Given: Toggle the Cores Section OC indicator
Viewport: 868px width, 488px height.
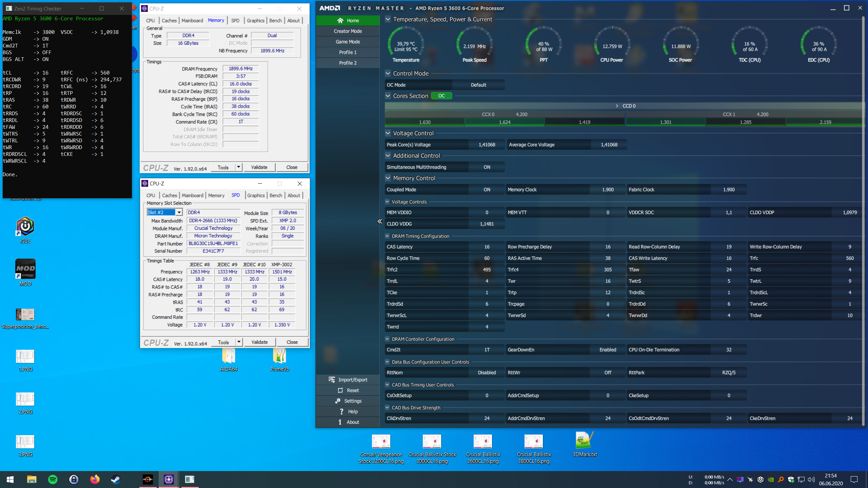Looking at the screenshot, I should coord(441,96).
